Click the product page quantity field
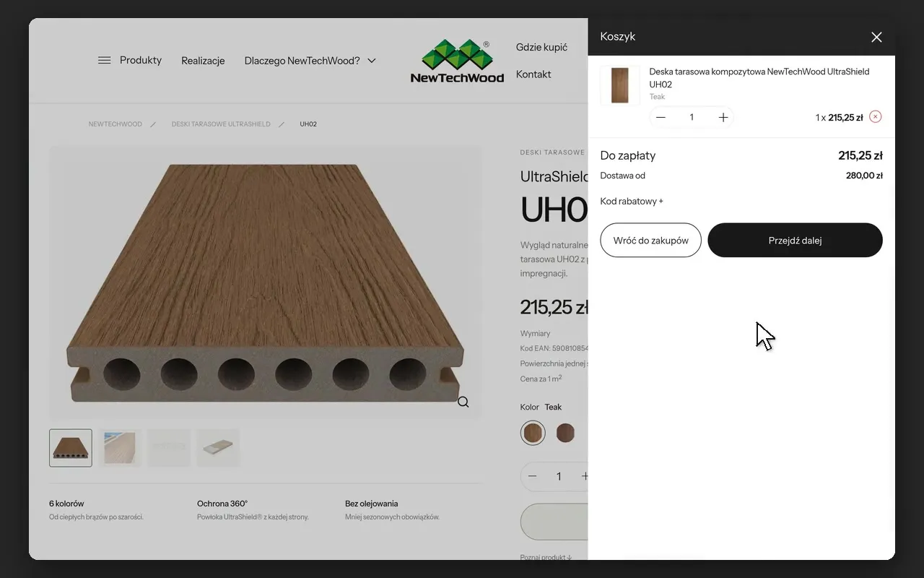This screenshot has height=578, width=924. (x=559, y=476)
